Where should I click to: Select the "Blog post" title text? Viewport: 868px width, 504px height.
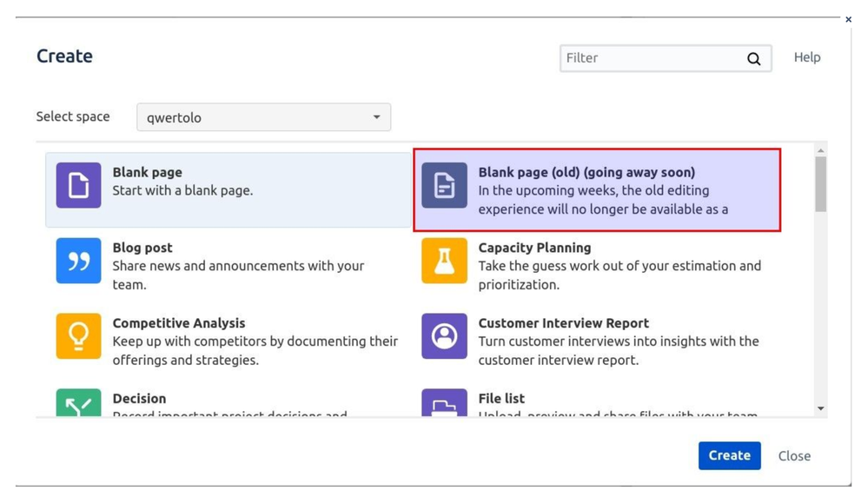point(142,248)
